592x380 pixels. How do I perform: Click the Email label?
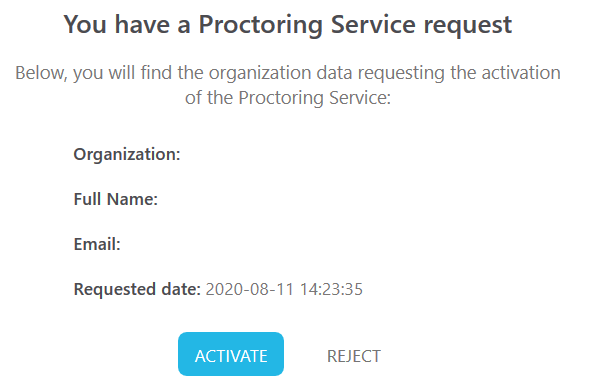tap(97, 244)
